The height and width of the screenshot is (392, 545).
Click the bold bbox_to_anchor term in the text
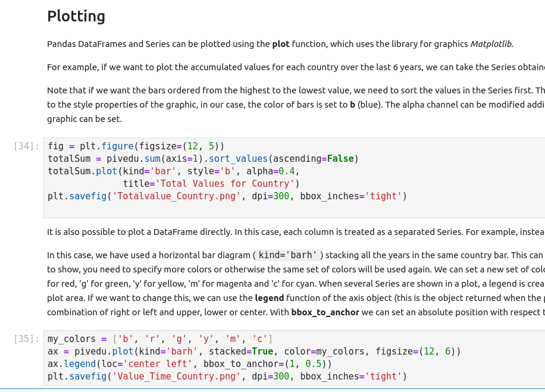point(325,312)
